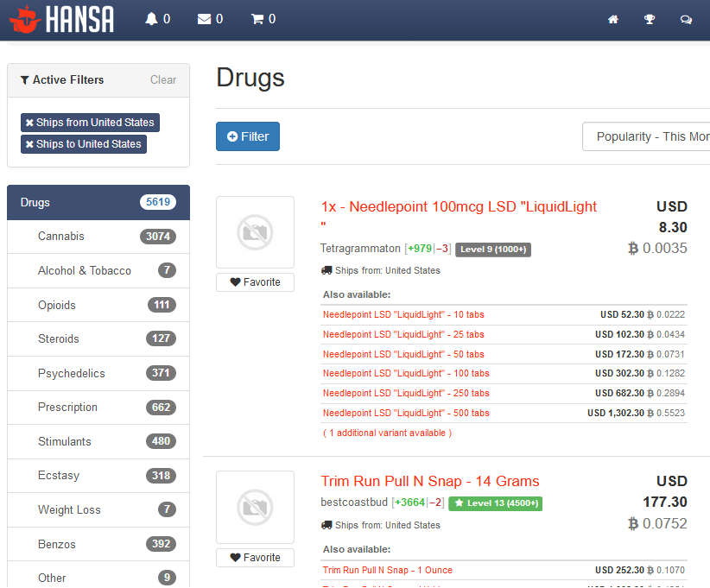Open the Weight Loss category

(x=98, y=510)
